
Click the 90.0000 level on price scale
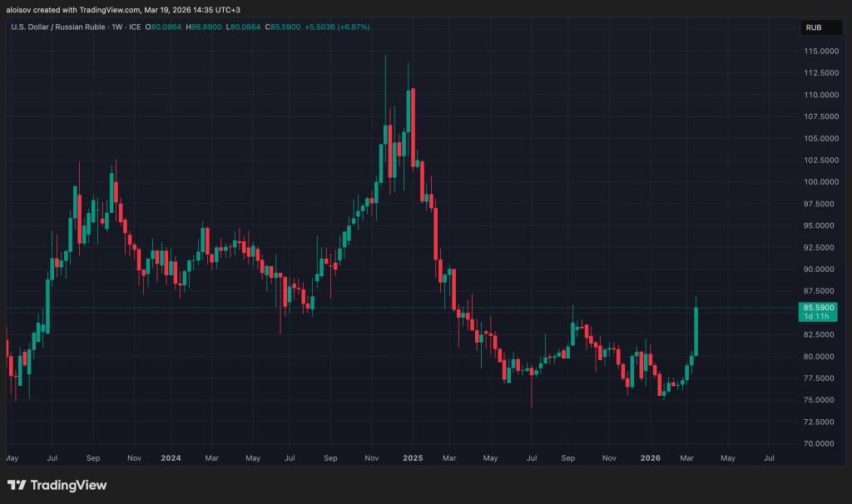(819, 269)
